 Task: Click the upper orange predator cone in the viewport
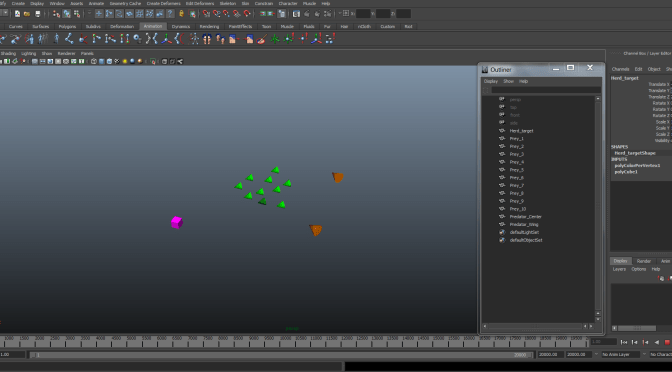[338, 177]
